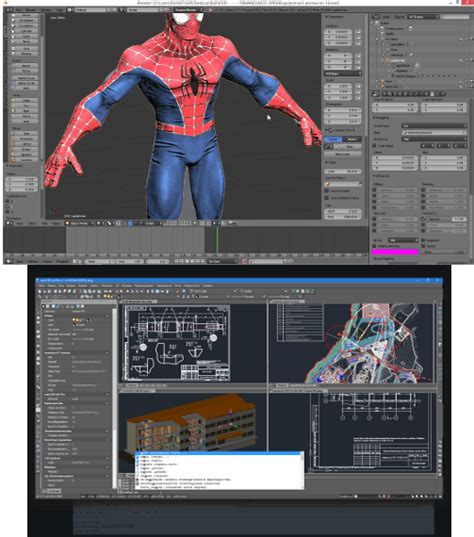
Task: Click the Lens field in View panel
Action: 342,171
